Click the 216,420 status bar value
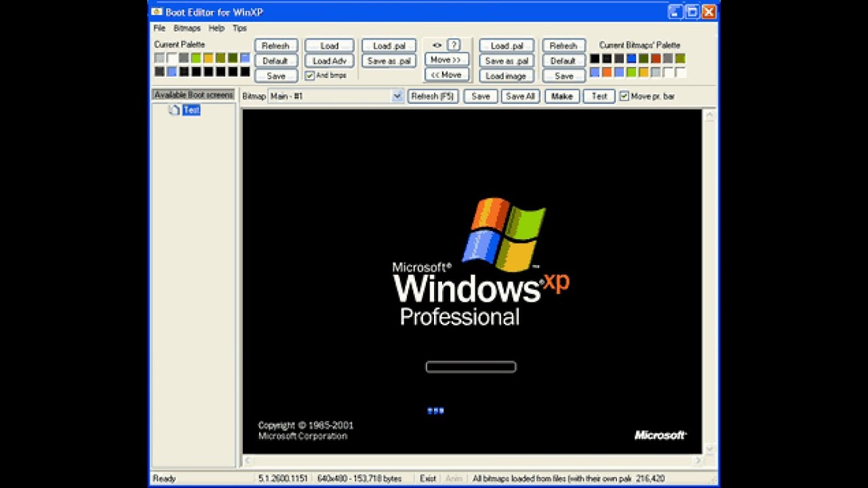Screen dimensions: 868x488 (x=650, y=479)
